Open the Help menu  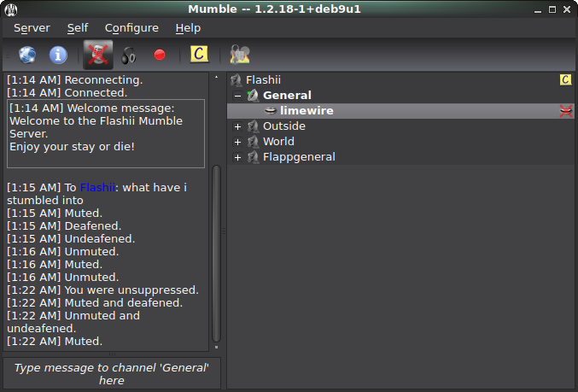tap(188, 28)
